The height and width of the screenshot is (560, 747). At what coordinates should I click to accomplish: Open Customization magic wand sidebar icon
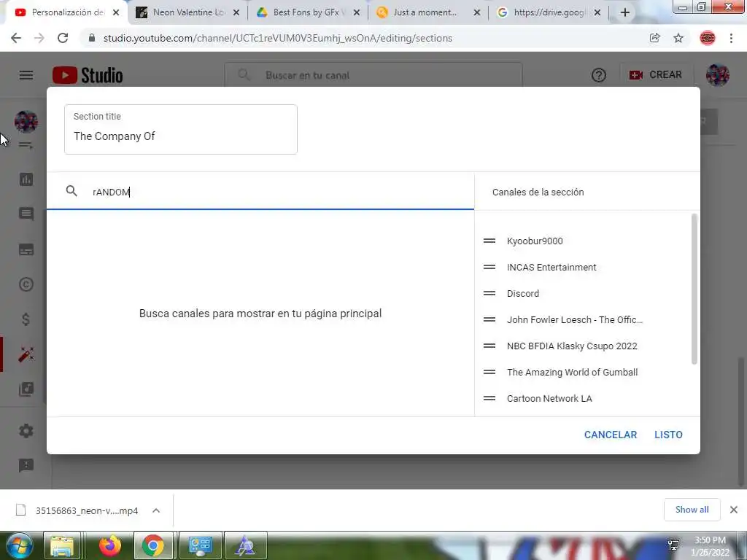26,354
